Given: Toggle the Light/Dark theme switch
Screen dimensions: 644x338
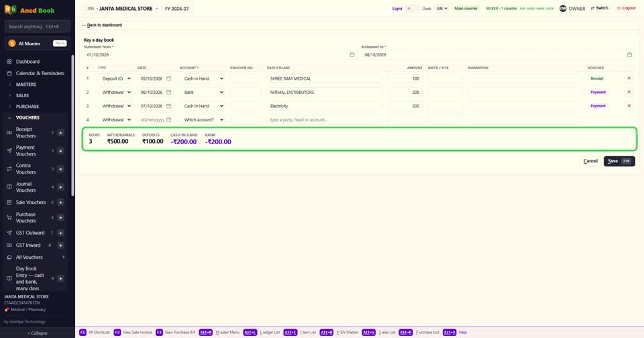Looking at the screenshot, I should coord(412,8).
